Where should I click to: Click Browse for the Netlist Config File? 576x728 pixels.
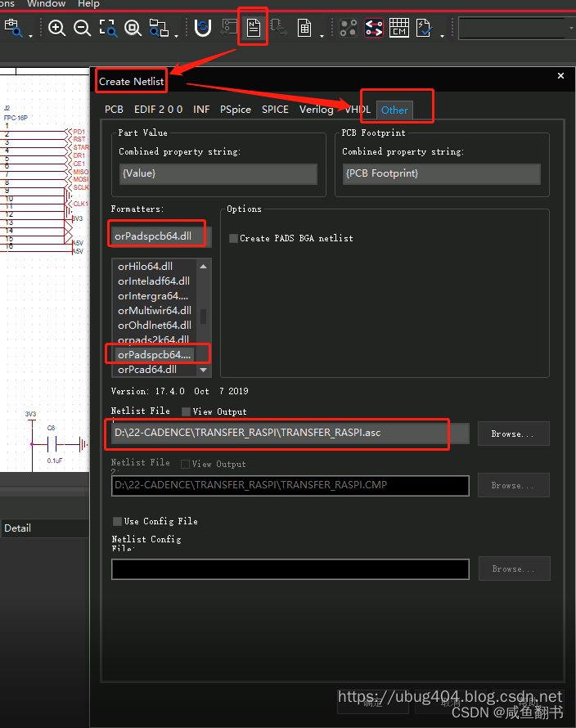click(514, 568)
